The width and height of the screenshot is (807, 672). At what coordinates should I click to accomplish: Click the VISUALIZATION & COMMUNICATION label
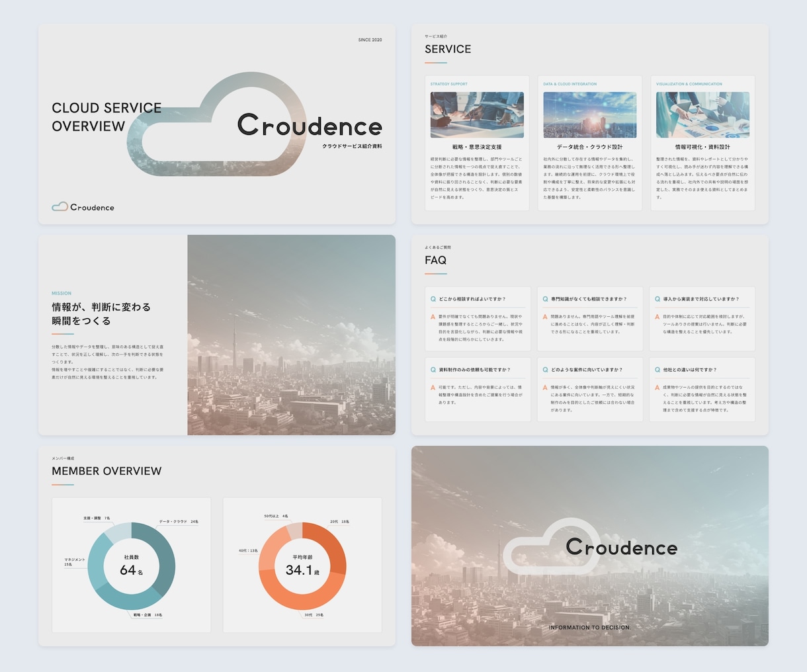point(689,84)
